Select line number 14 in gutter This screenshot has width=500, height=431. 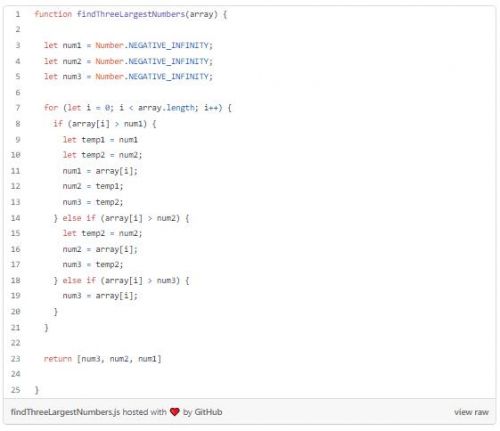pyautogui.click(x=16, y=218)
